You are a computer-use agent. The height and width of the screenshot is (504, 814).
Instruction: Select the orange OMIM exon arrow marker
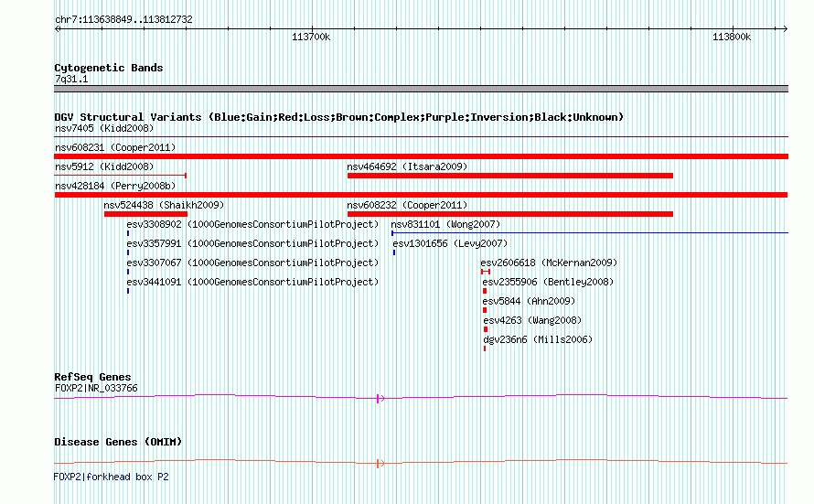pos(380,464)
